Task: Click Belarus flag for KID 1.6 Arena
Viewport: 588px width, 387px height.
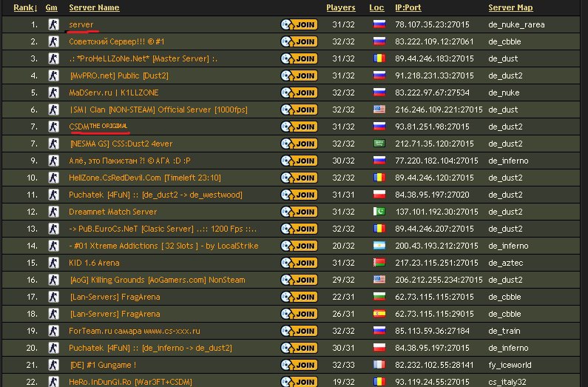Action: click(x=379, y=263)
